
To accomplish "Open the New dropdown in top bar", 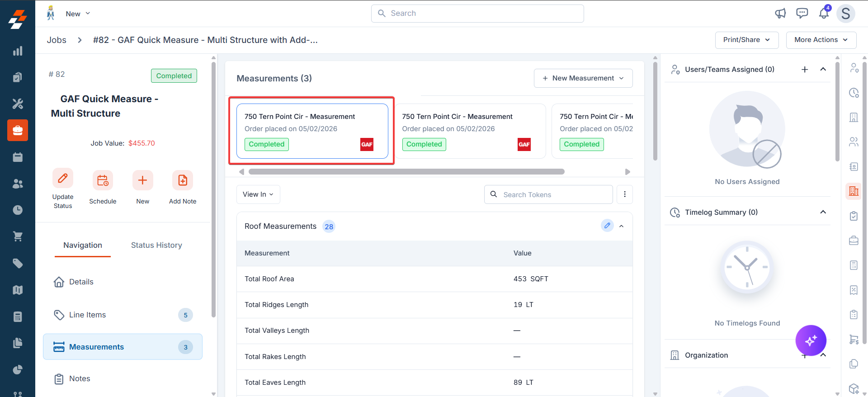I will pyautogui.click(x=78, y=14).
